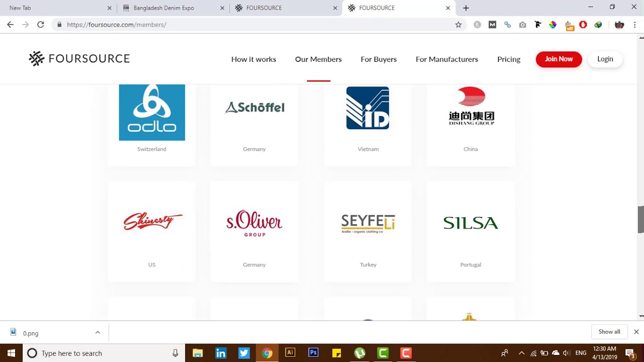This screenshot has height=362, width=644.
Task: Click Show all downloads button
Action: click(609, 332)
